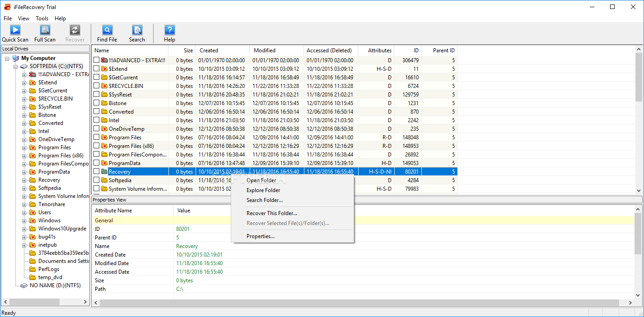
Task: Check the box for the Bistone folder
Action: point(96,103)
